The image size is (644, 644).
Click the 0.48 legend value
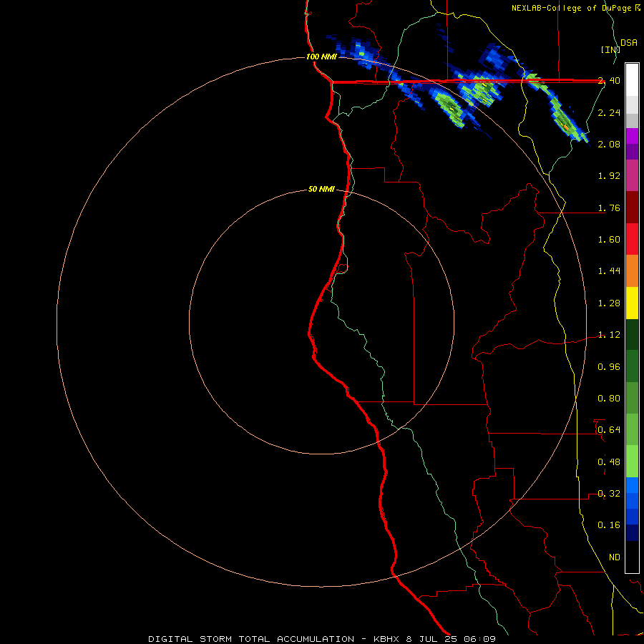click(609, 462)
